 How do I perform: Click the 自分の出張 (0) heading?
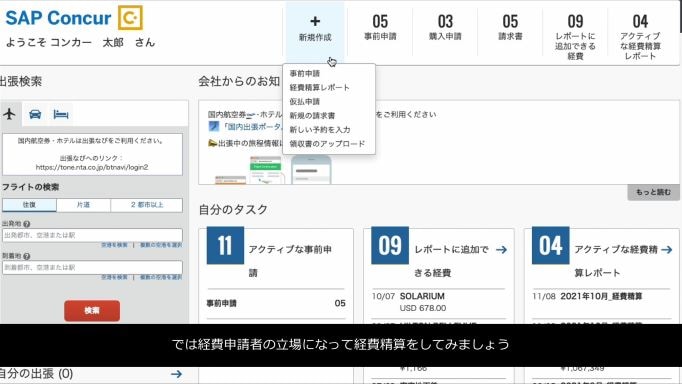pos(36,374)
